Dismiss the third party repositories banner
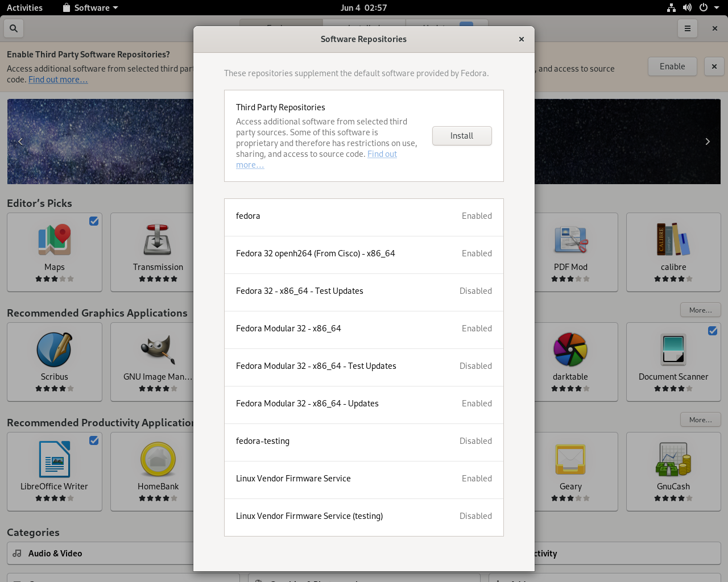The width and height of the screenshot is (728, 582). (714, 66)
